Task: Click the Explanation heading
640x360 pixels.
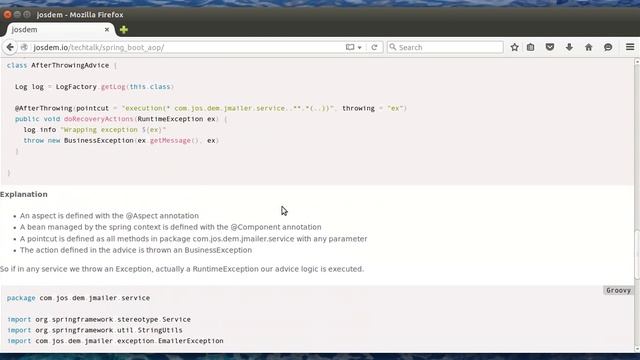Action: pos(24,194)
